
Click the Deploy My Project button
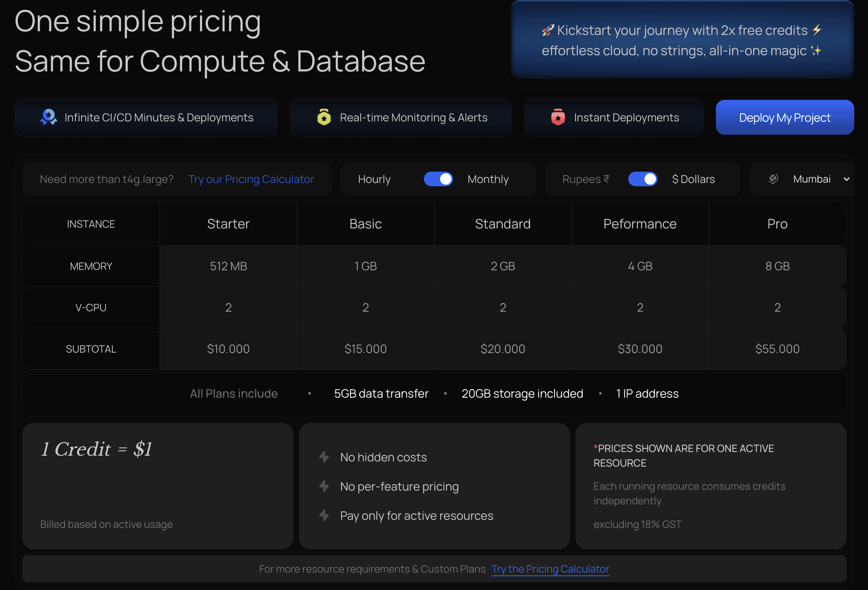point(785,117)
